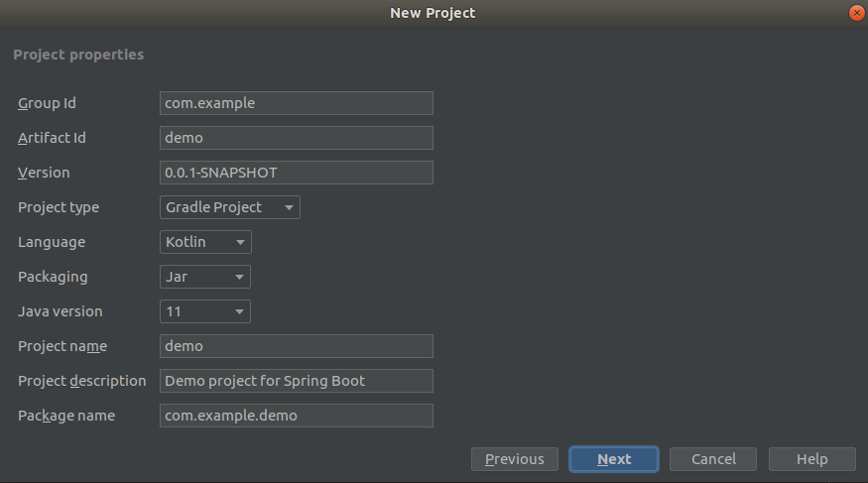The width and height of the screenshot is (868, 483).
Task: Select the Version field with 0.0.1-SNAPSHOT
Action: pyautogui.click(x=296, y=173)
